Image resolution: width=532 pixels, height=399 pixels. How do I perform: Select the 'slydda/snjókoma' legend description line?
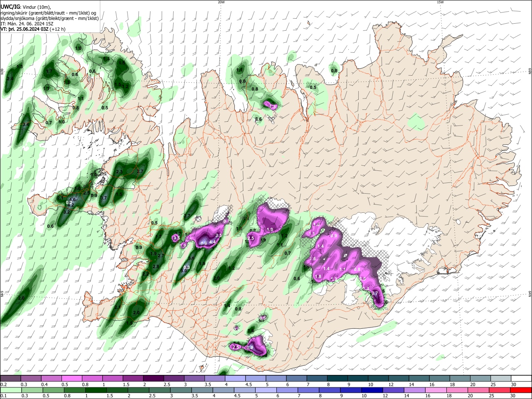point(49,18)
